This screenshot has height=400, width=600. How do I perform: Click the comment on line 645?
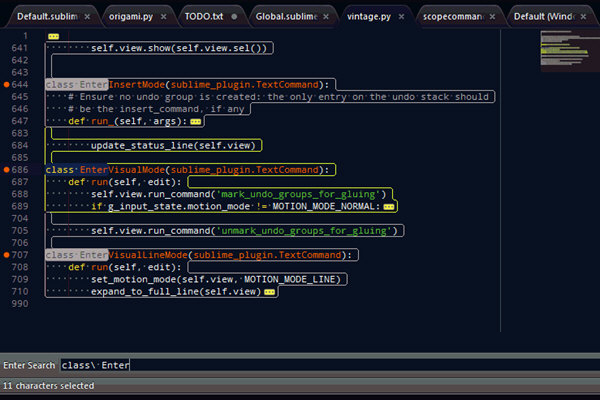278,97
